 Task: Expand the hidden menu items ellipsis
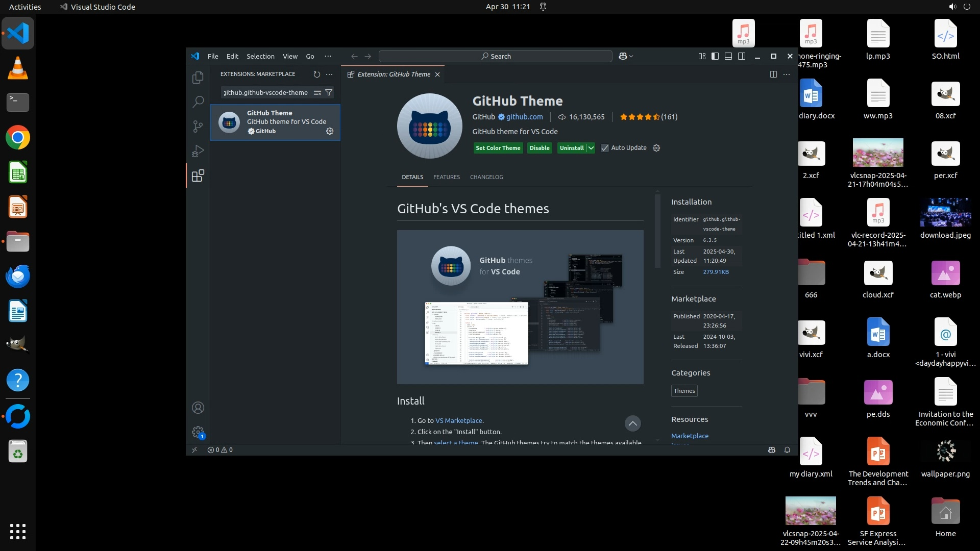pyautogui.click(x=328, y=56)
